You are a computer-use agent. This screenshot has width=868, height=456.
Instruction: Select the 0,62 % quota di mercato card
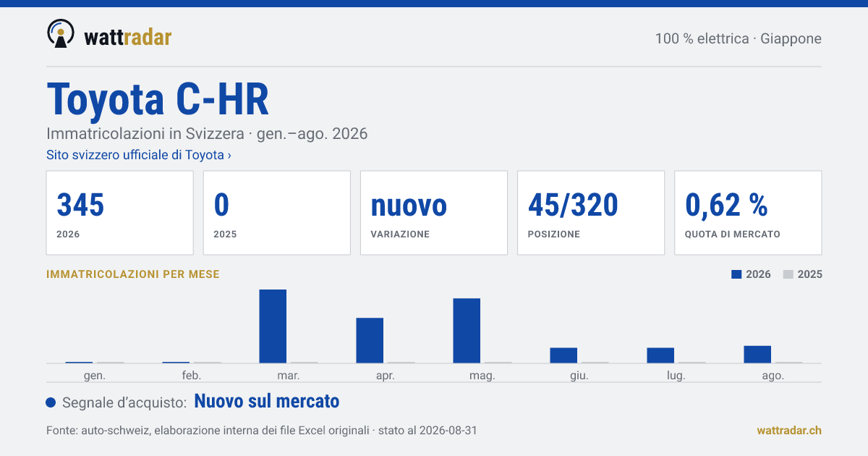tap(748, 213)
